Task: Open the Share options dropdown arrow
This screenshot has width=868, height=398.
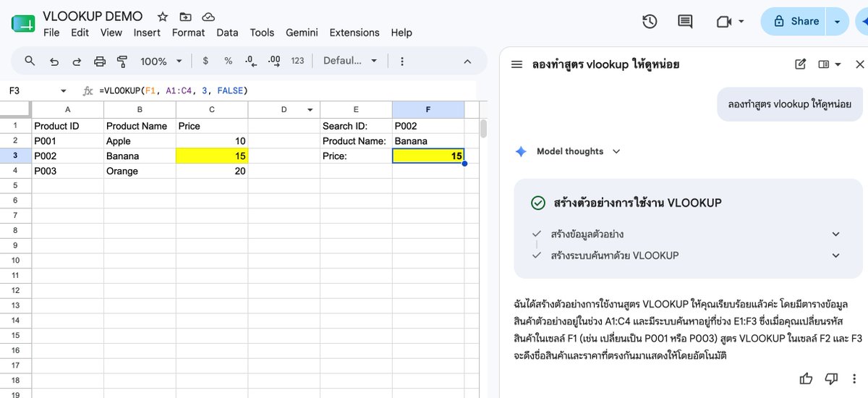Action: pos(838,22)
